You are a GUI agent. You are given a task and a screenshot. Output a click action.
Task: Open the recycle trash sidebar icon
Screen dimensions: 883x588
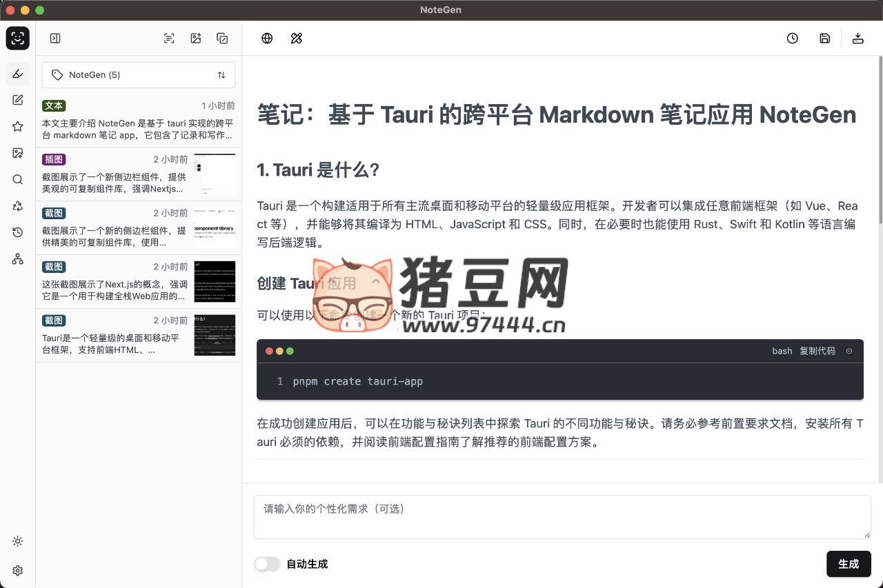pos(18,206)
